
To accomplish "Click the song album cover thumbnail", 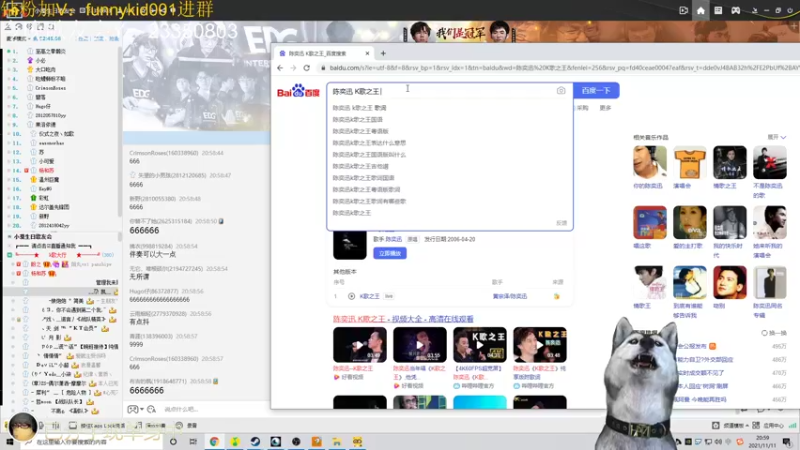I will 349,244.
